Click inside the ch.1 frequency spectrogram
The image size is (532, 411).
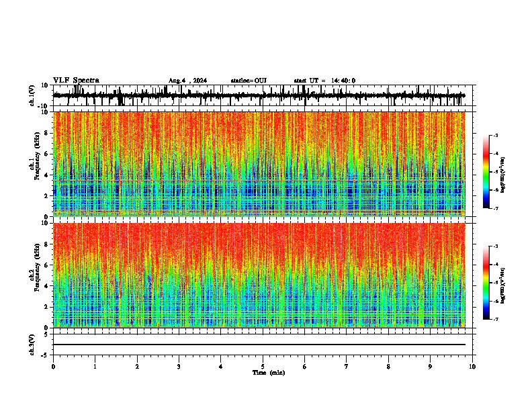(259, 164)
